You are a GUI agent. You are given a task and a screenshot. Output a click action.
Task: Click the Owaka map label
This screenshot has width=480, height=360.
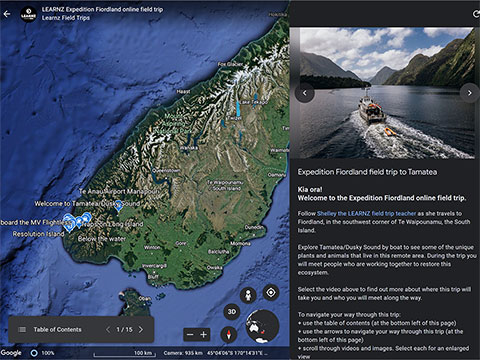(x=214, y=267)
